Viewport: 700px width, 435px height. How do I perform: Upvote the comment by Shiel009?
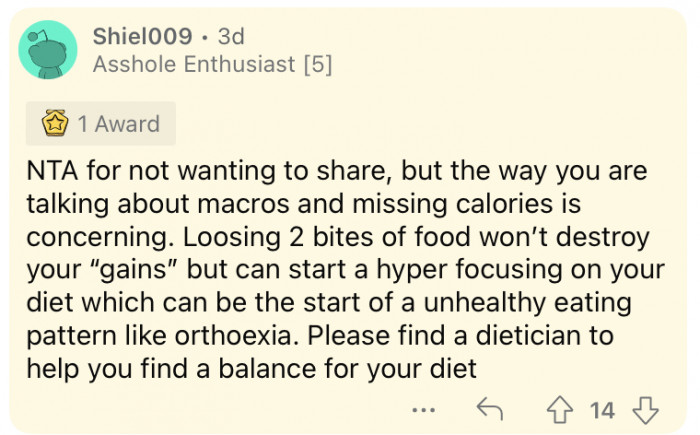pos(560,410)
